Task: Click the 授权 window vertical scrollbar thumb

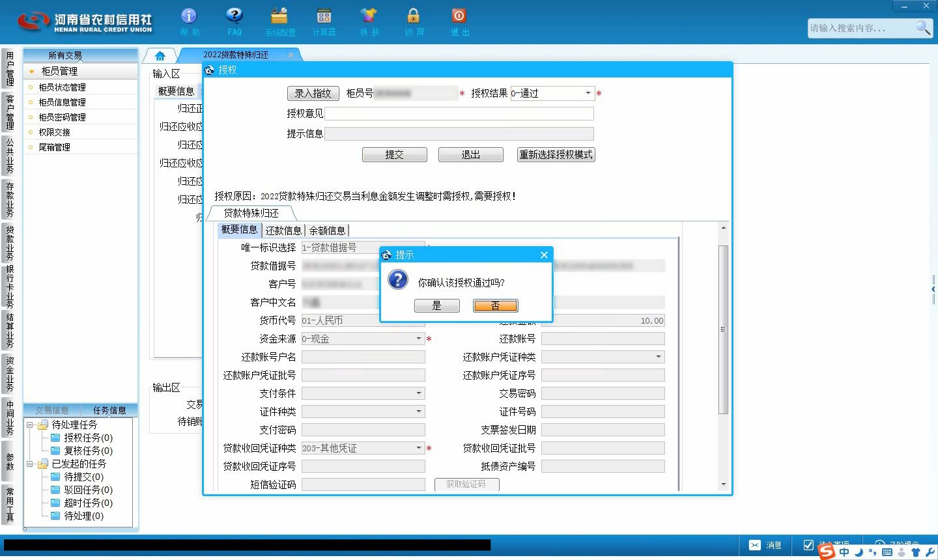Action: coord(723,329)
